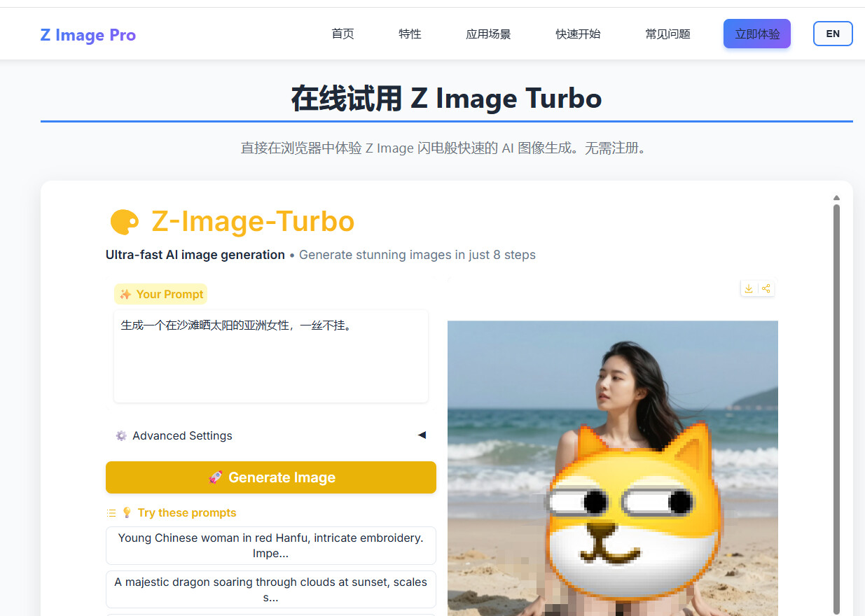Image resolution: width=865 pixels, height=616 pixels.
Task: Click the Z Image Pro logo link
Action: click(88, 35)
